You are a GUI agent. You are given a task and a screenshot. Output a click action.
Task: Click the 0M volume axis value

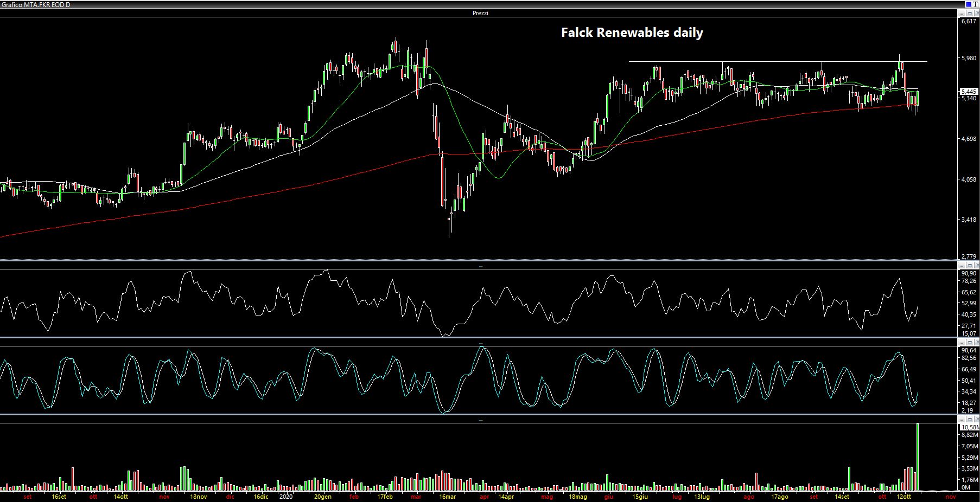pos(965,488)
